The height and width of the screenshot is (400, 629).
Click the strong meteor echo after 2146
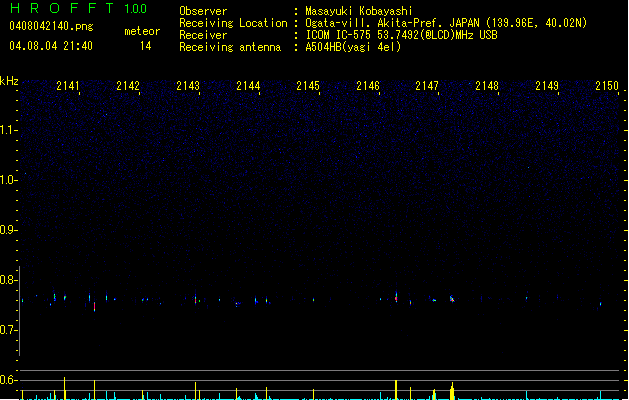click(x=396, y=297)
